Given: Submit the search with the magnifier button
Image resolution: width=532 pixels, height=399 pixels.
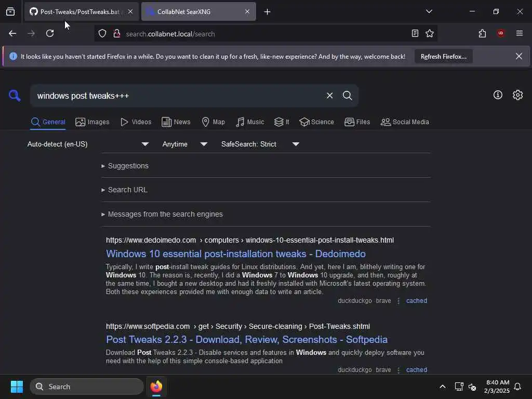Looking at the screenshot, I should pos(347,96).
